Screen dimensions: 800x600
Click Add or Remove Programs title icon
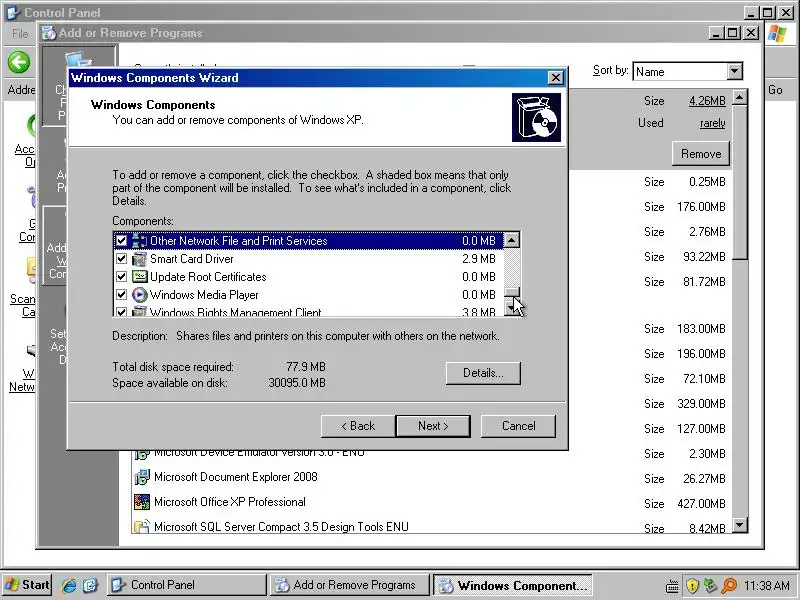tap(49, 33)
